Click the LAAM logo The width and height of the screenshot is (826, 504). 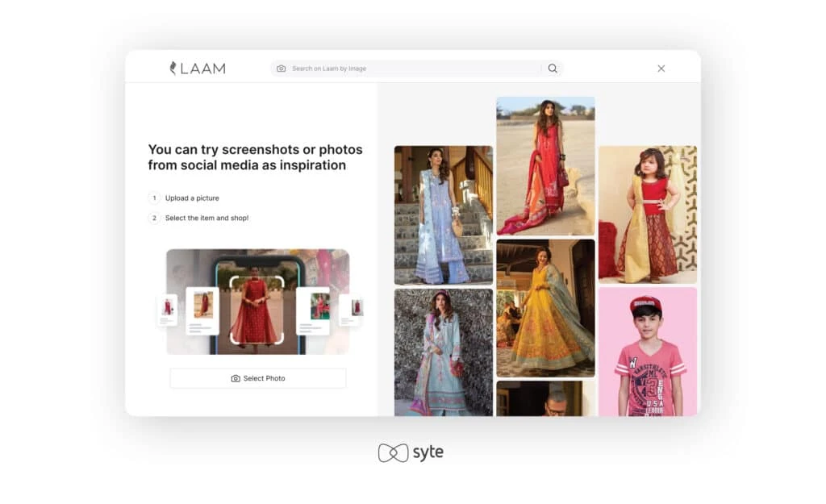[x=198, y=69]
